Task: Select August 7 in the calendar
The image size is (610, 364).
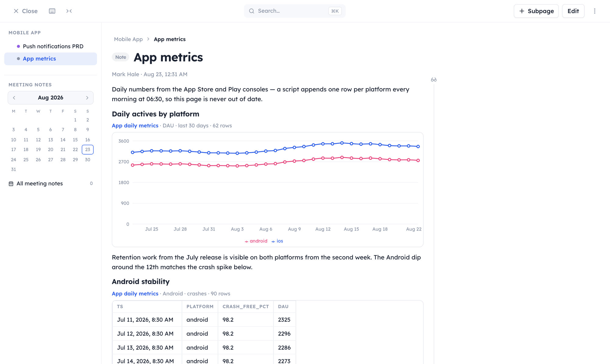Action: coord(63,130)
